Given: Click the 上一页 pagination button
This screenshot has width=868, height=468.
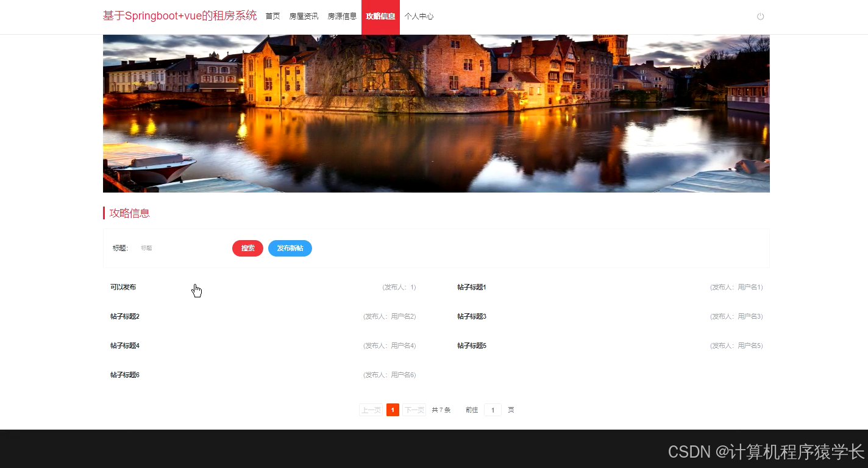Looking at the screenshot, I should click(x=371, y=410).
